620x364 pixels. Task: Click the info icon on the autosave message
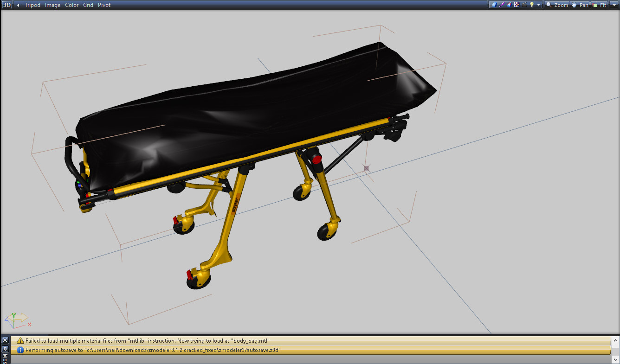pos(20,350)
